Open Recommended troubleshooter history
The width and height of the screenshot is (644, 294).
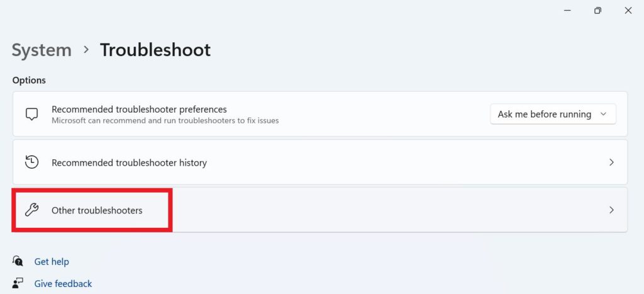(x=129, y=162)
